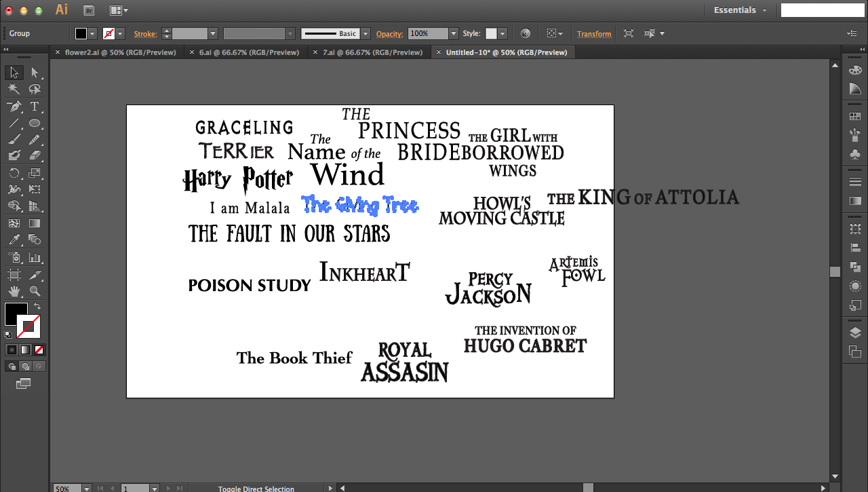Choose the Magic Wand tool
868x492 pixels.
(14, 89)
